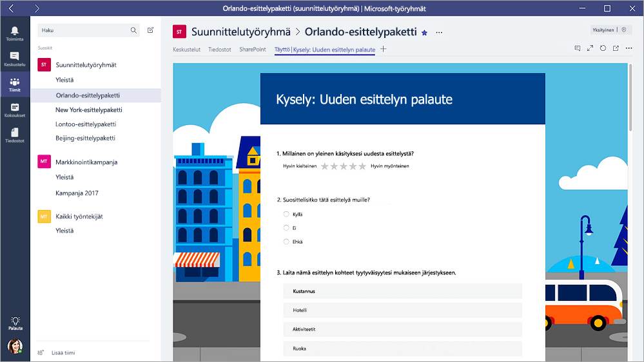644x362 pixels.
Task: Open Tiedostot files view
Action: click(x=15, y=135)
